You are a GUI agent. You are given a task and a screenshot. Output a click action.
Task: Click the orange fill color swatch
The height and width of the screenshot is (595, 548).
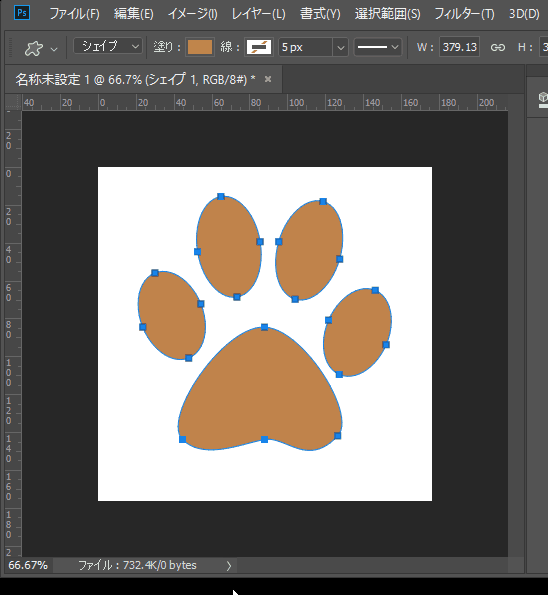coord(200,47)
